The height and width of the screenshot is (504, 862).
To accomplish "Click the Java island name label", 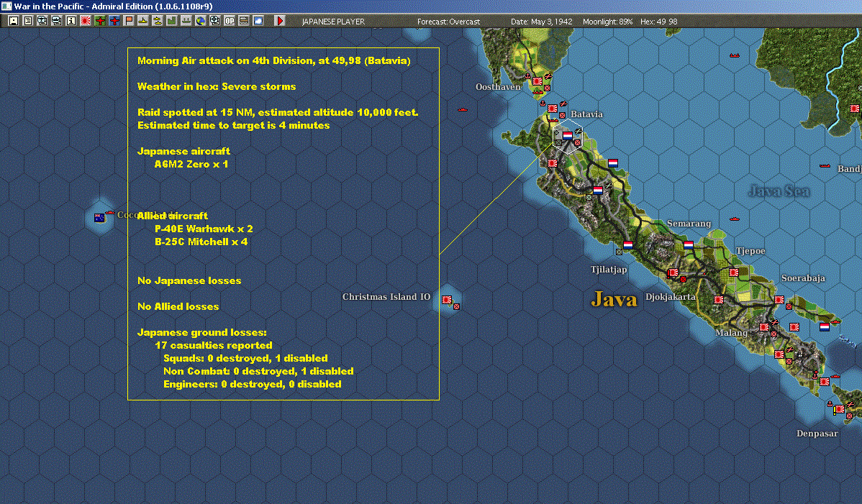I will coord(614,299).
